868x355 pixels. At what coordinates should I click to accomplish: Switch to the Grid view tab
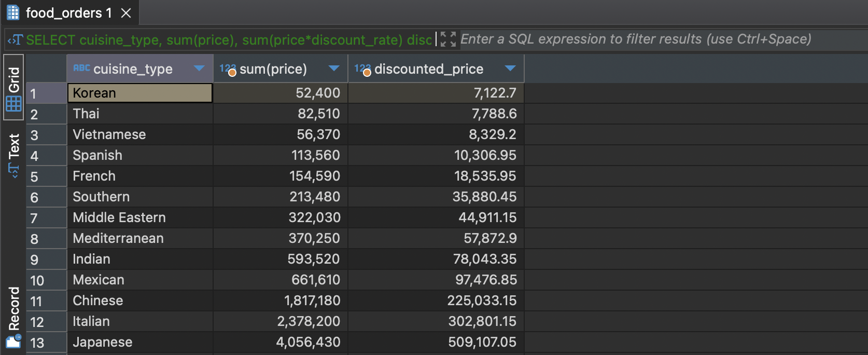point(14,87)
